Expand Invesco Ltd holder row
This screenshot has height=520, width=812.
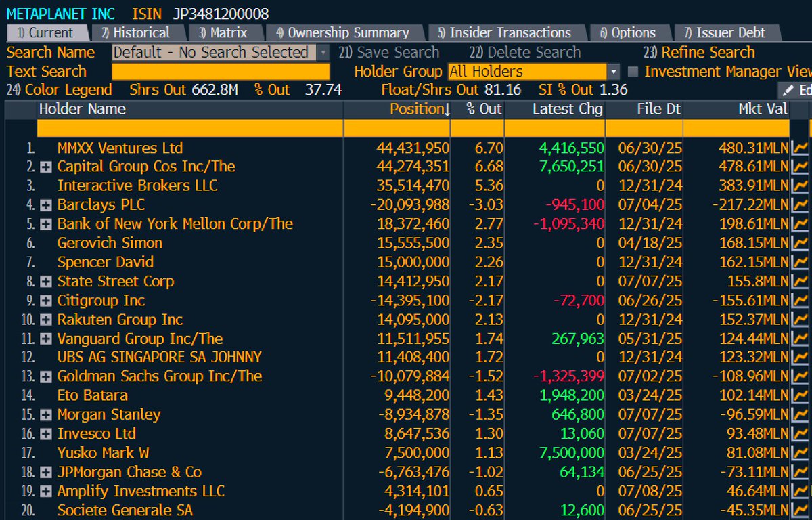coord(46,434)
